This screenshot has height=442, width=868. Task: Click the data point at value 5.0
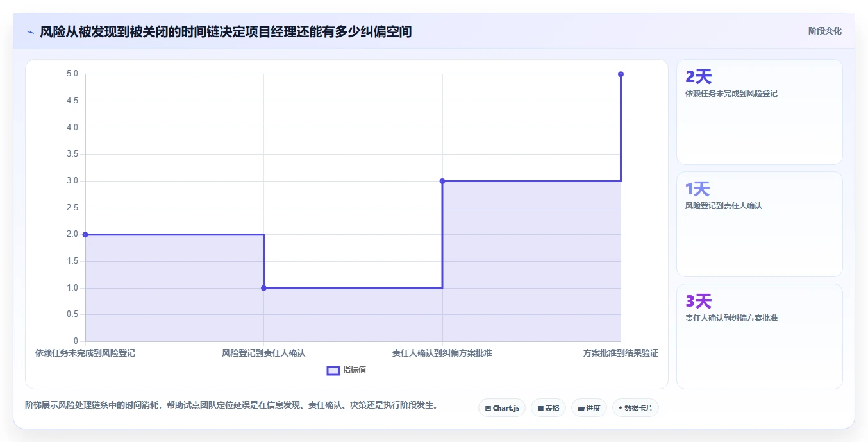click(621, 74)
